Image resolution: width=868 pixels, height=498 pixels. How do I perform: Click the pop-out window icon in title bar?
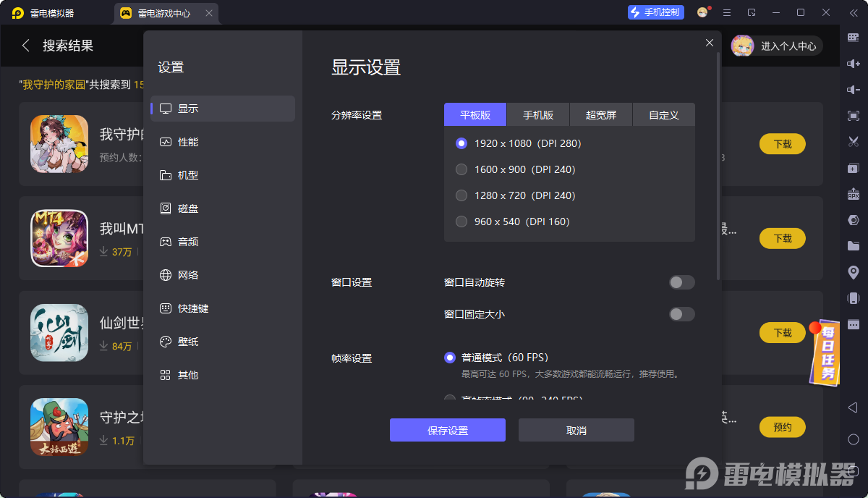click(x=752, y=12)
